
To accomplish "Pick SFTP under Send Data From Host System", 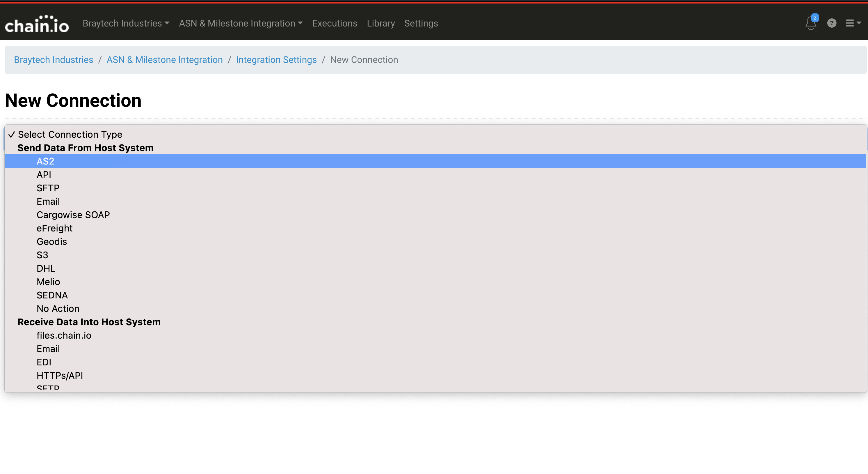I will [435, 188].
